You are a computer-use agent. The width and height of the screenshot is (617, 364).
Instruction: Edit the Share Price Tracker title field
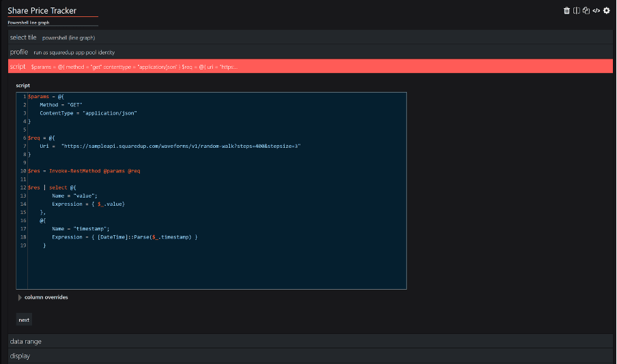coord(53,11)
